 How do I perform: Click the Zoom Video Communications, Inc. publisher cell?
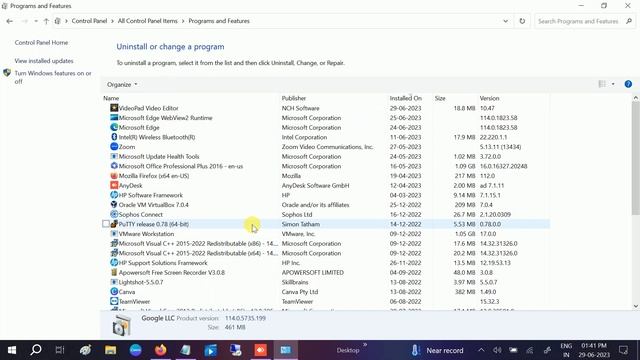tap(328, 147)
